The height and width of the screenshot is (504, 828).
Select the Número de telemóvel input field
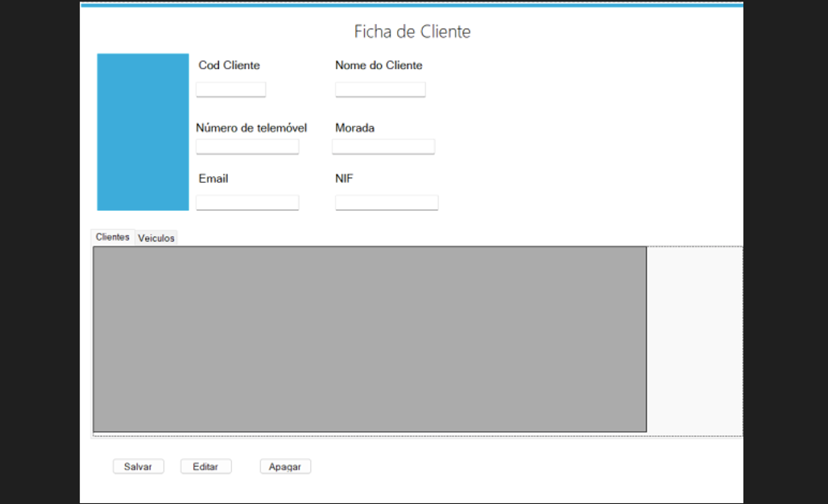247,147
